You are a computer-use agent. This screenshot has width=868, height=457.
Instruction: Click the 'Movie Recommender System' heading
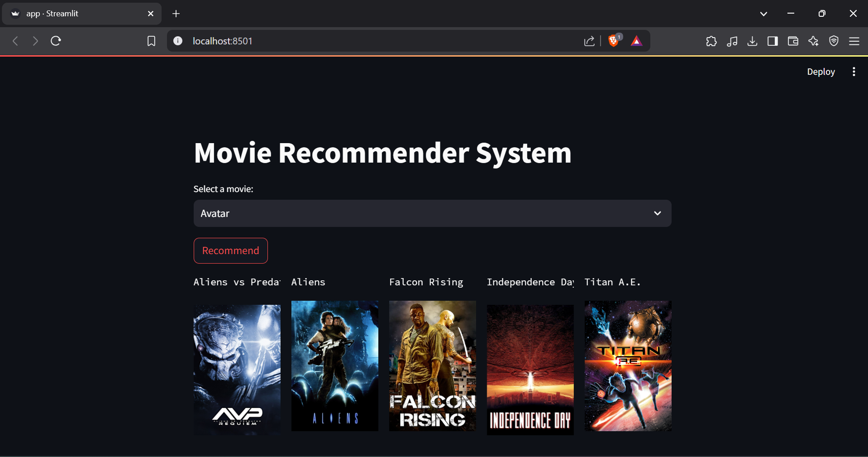tap(382, 153)
